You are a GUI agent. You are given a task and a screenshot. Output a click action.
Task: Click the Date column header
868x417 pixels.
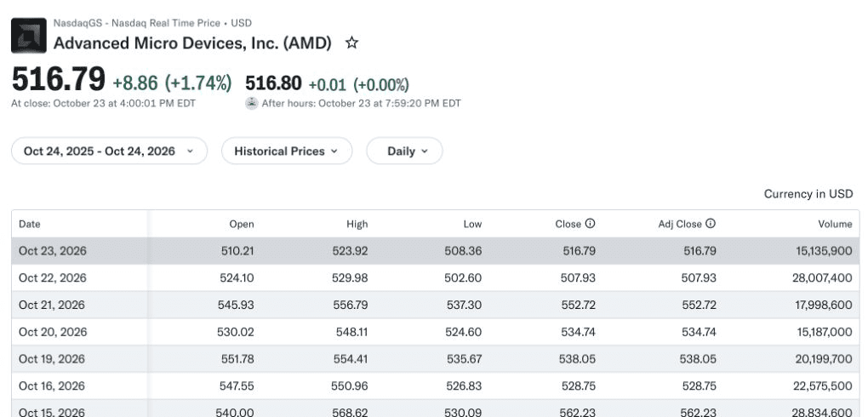click(x=29, y=225)
